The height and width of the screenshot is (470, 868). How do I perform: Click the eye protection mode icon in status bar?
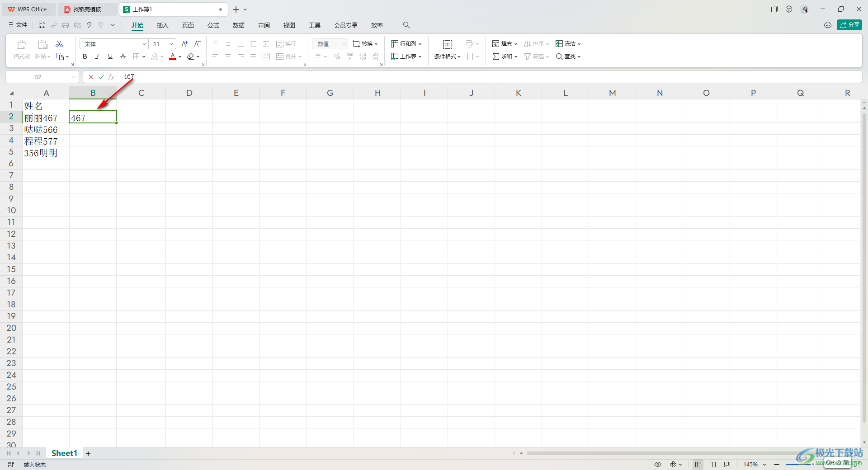[658, 465]
